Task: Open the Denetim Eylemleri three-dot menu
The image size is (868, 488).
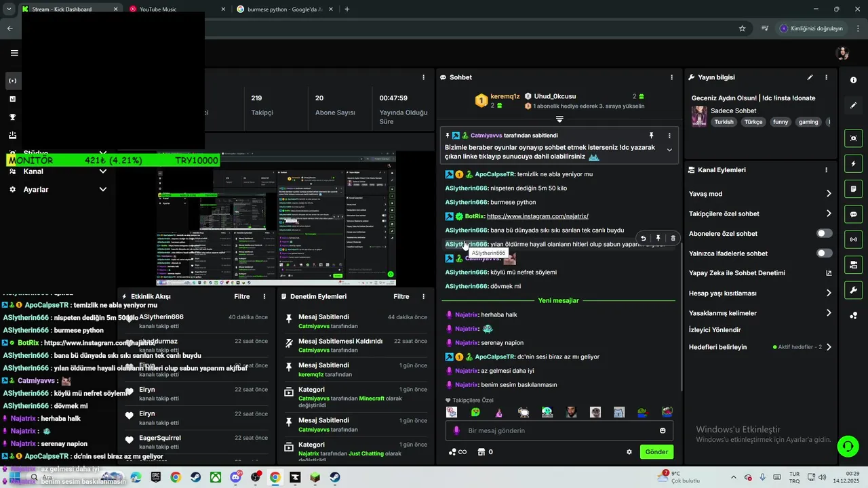Action: (424, 296)
